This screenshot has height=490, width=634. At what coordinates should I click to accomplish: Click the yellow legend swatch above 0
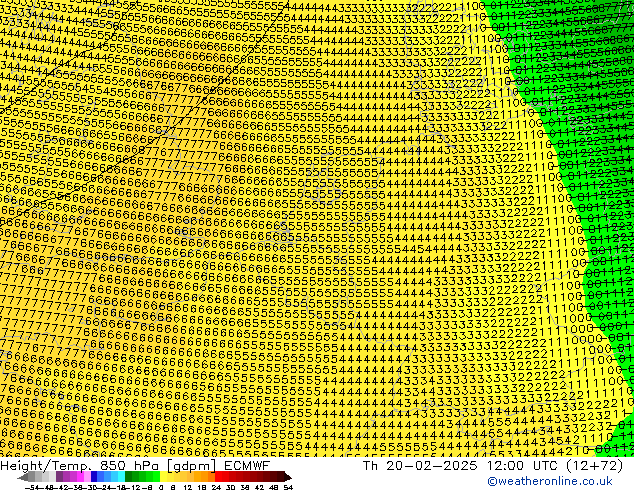pyautogui.click(x=164, y=476)
